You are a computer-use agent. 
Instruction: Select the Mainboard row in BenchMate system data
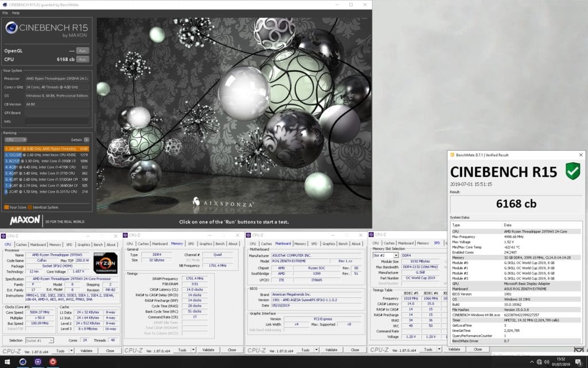(x=517, y=289)
